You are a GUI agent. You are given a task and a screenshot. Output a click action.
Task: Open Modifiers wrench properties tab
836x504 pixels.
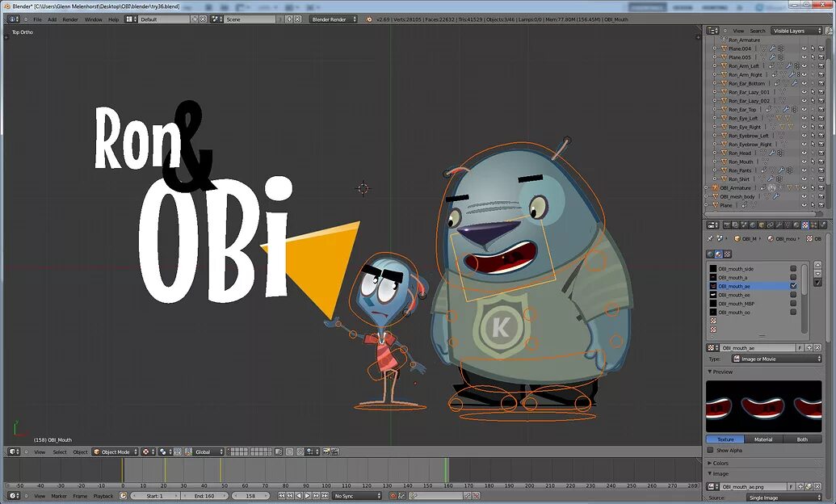(x=779, y=225)
